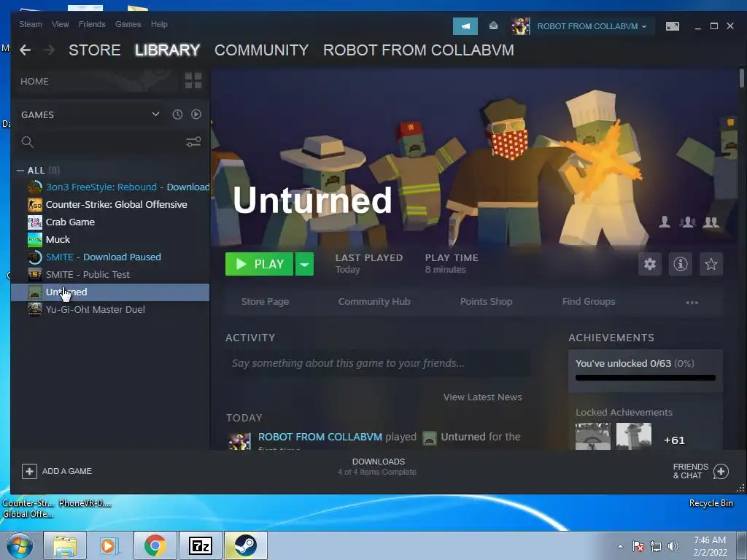747x560 pixels.
Task: Select Muck in library list
Action: click(x=110, y=239)
